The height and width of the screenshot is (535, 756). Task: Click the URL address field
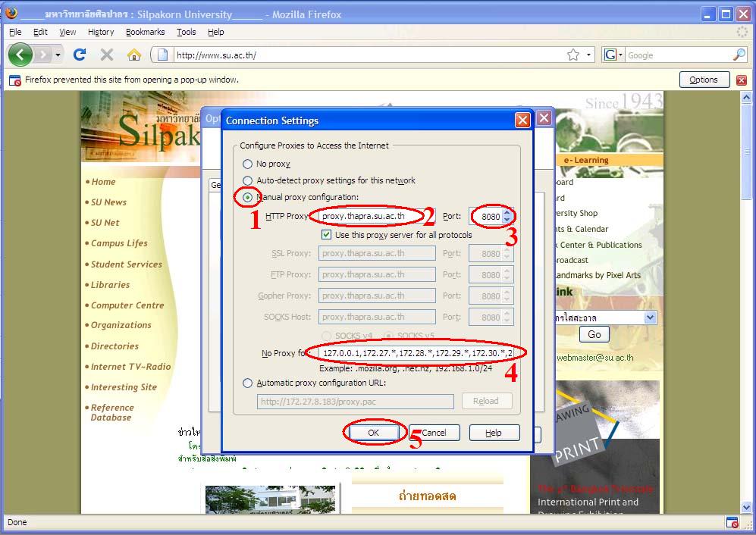point(369,55)
